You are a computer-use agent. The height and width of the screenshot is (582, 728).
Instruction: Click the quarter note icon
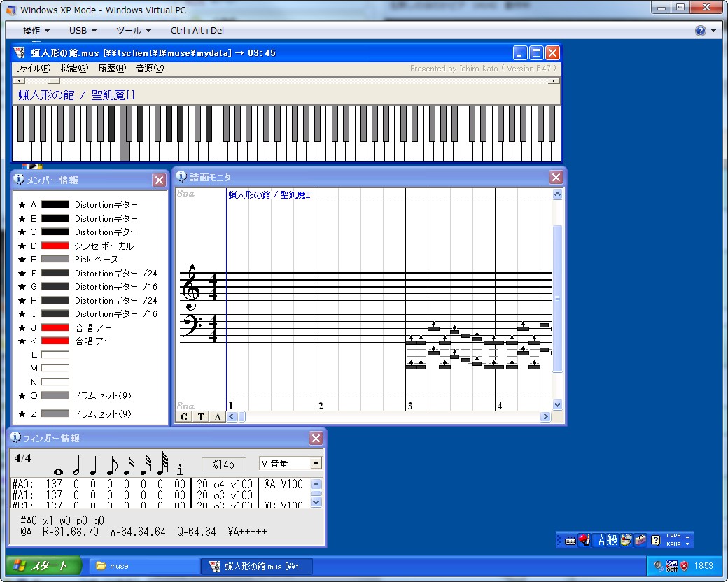(93, 468)
